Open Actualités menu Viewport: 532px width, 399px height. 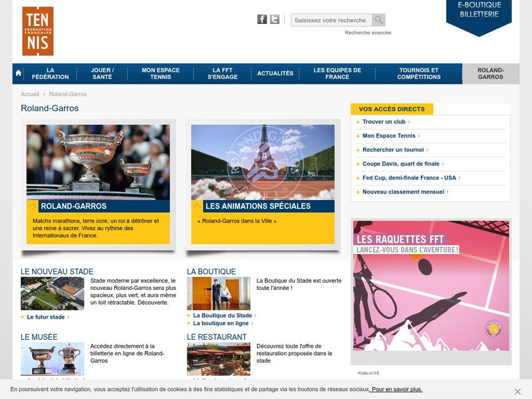[275, 73]
